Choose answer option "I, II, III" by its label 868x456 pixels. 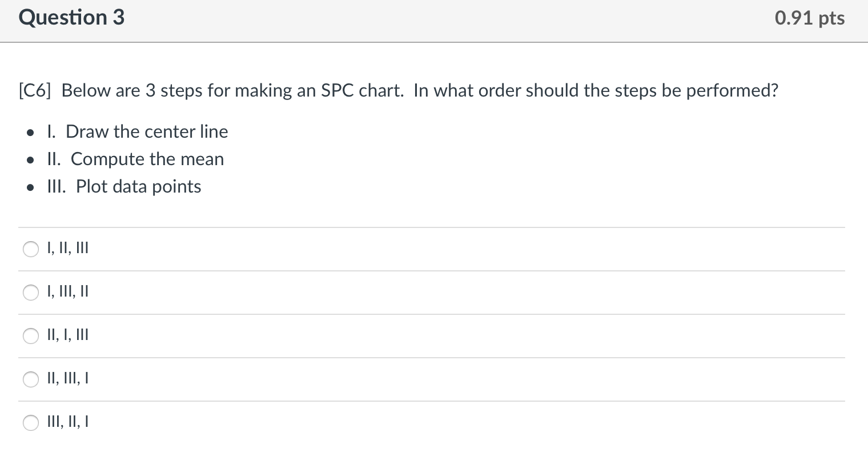click(x=67, y=248)
